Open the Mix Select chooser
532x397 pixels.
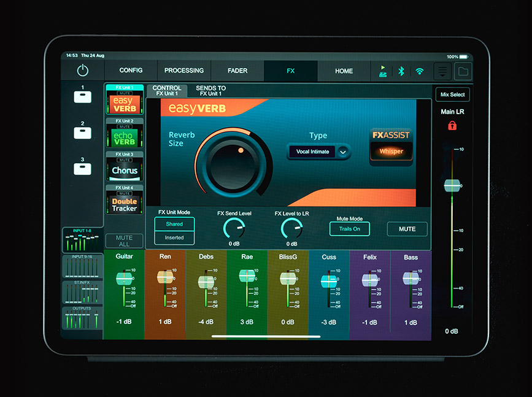[453, 94]
